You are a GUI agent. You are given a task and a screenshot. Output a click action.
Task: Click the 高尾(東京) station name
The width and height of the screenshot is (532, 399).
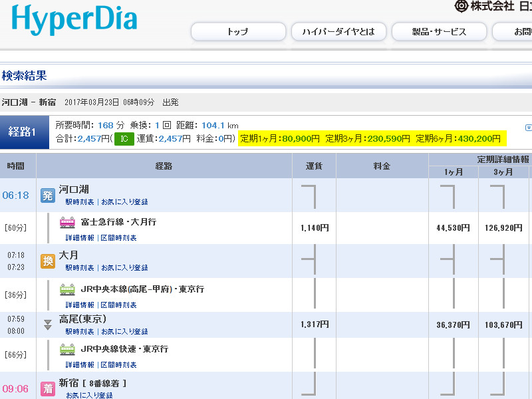point(82,319)
